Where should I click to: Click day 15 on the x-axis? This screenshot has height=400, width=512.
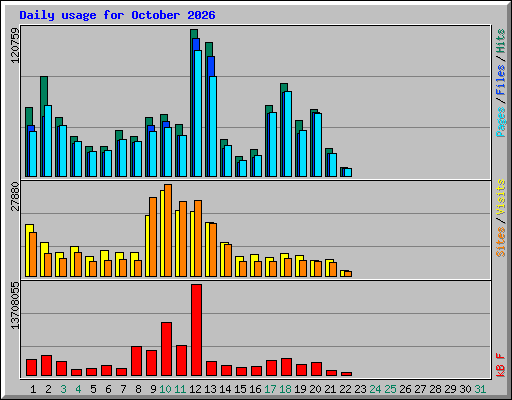(240, 389)
